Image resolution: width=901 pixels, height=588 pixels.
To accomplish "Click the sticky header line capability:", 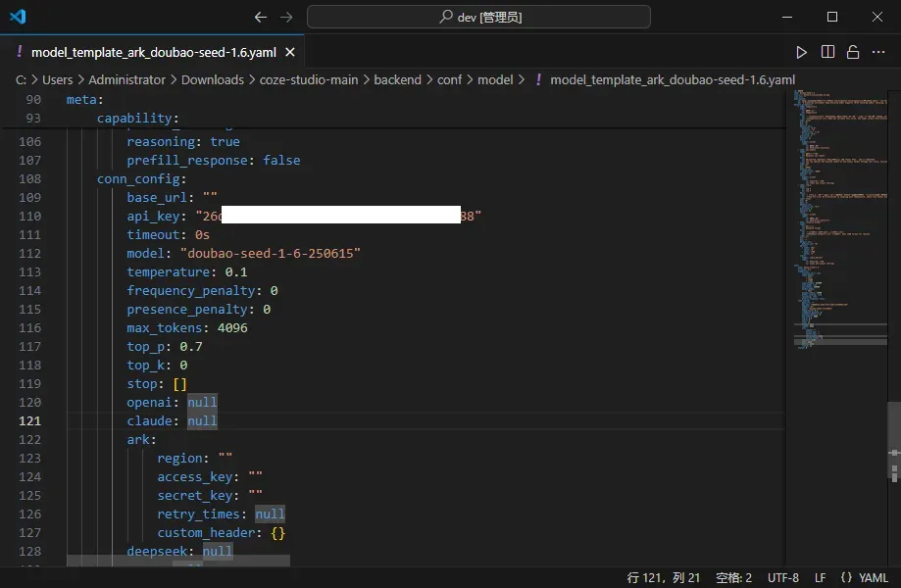I will click(138, 118).
